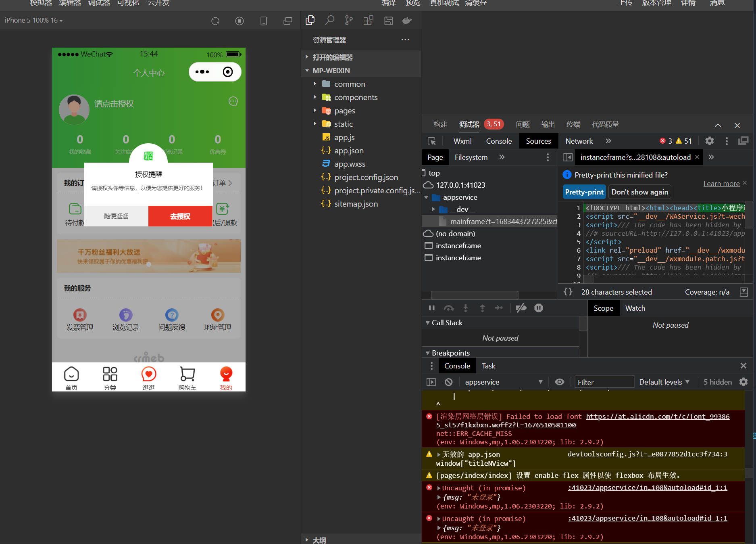Switch to the Network tab
Image resolution: width=756 pixels, height=544 pixels.
pos(579,141)
